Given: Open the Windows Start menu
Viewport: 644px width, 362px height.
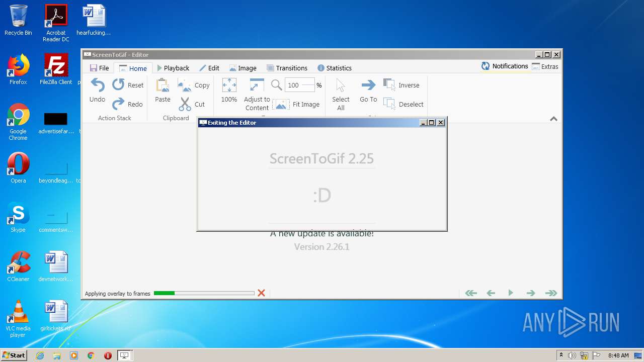Looking at the screenshot, I should (14, 355).
